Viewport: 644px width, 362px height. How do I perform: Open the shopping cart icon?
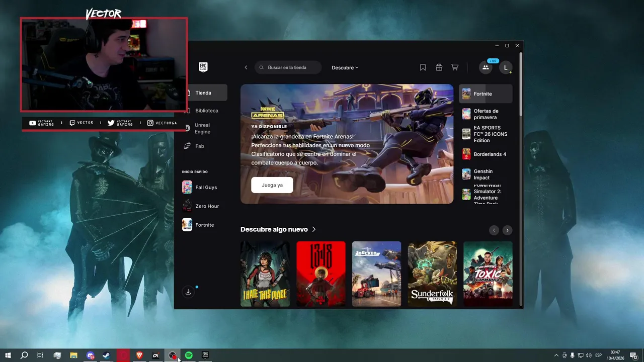(455, 67)
